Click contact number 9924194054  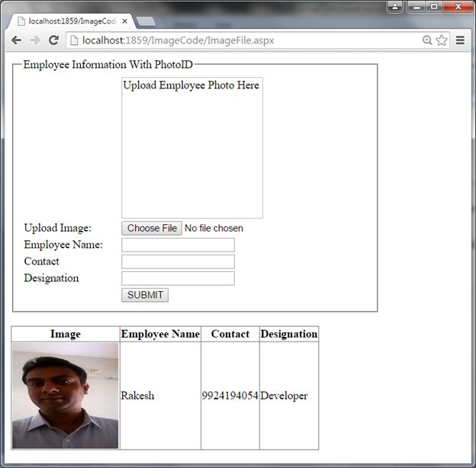tap(230, 396)
